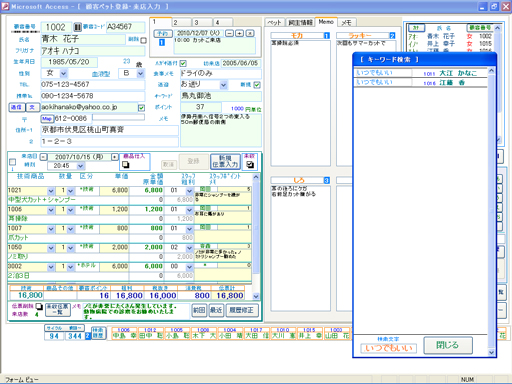Select reservation tab 2

(x=181, y=22)
